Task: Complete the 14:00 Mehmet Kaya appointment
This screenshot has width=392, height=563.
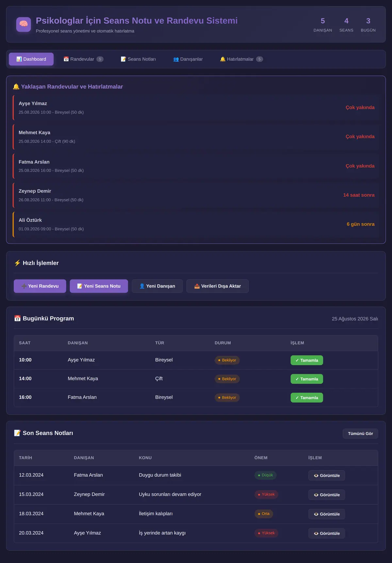Action: 307,379
